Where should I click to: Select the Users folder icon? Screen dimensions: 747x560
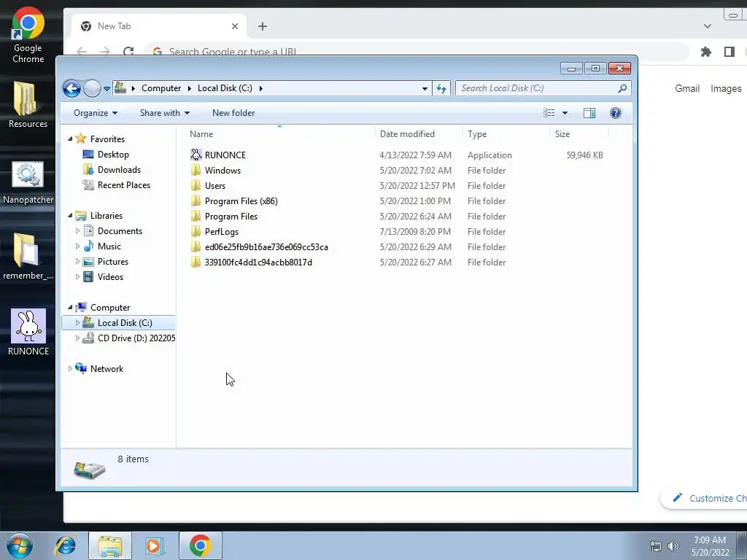(x=196, y=185)
